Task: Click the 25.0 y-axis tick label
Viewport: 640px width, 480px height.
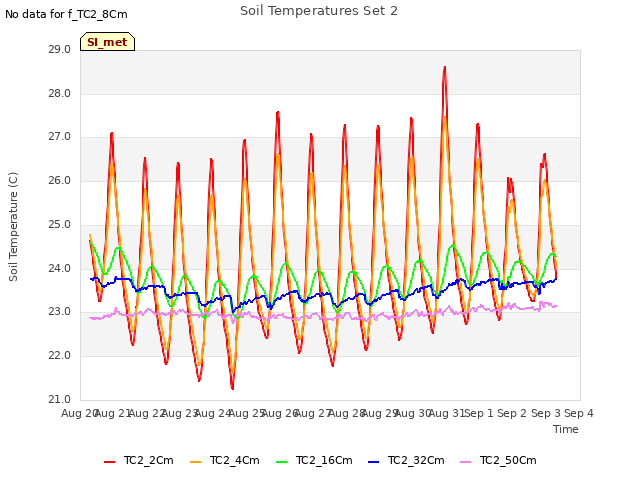Action: click(x=60, y=224)
